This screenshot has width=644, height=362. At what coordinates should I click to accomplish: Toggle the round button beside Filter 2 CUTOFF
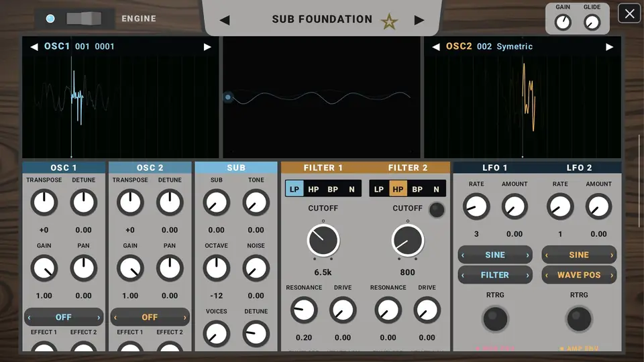point(437,210)
